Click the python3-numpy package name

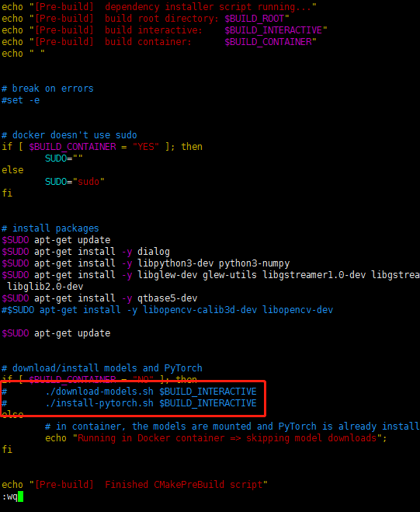(254, 263)
